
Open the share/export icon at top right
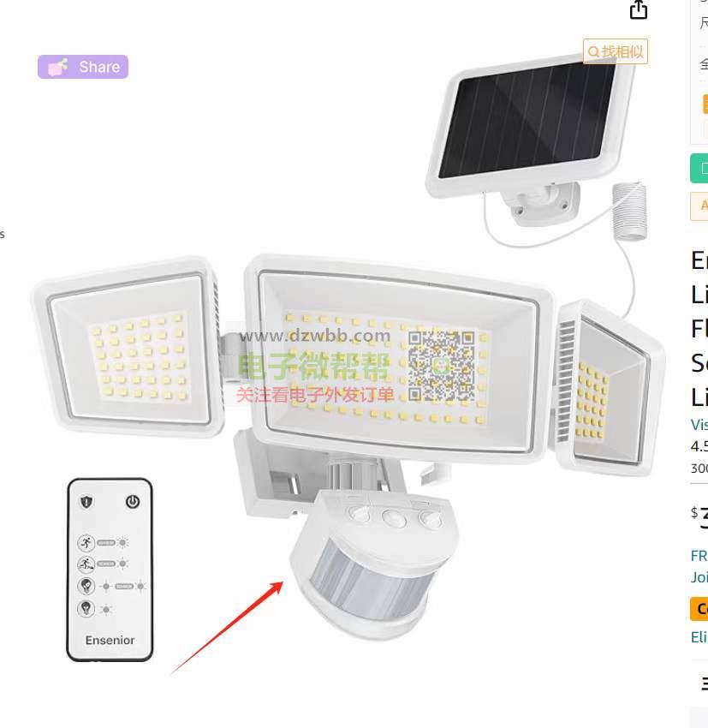pos(639,9)
